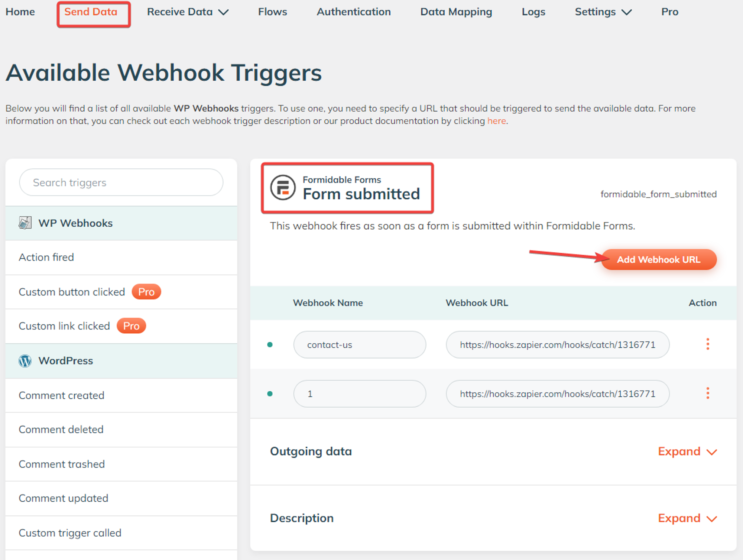
Task: Click Pro badge next to Custom link clicked
Action: click(x=132, y=326)
